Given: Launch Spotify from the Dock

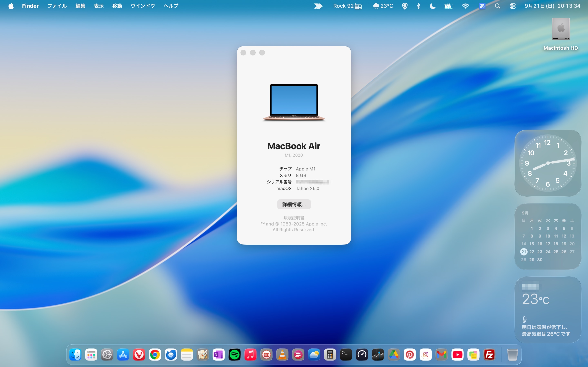Looking at the screenshot, I should (x=234, y=355).
